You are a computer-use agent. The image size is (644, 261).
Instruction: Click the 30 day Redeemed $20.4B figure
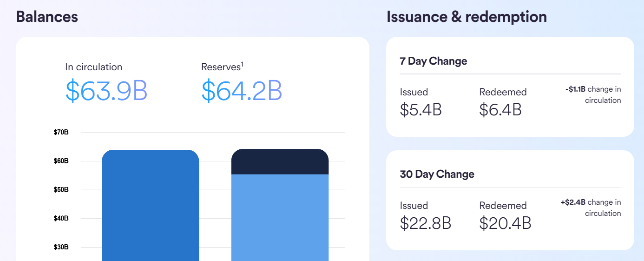[x=505, y=223]
